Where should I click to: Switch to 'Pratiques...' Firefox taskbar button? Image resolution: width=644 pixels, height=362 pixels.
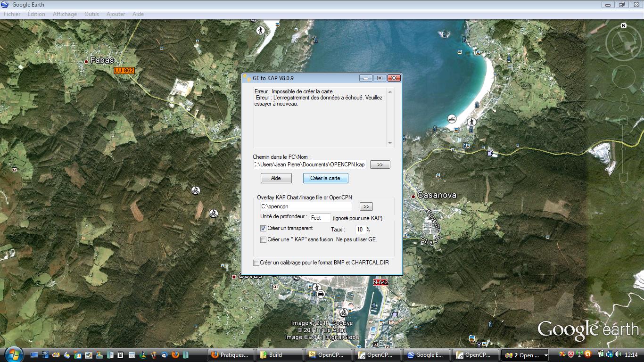(231, 355)
